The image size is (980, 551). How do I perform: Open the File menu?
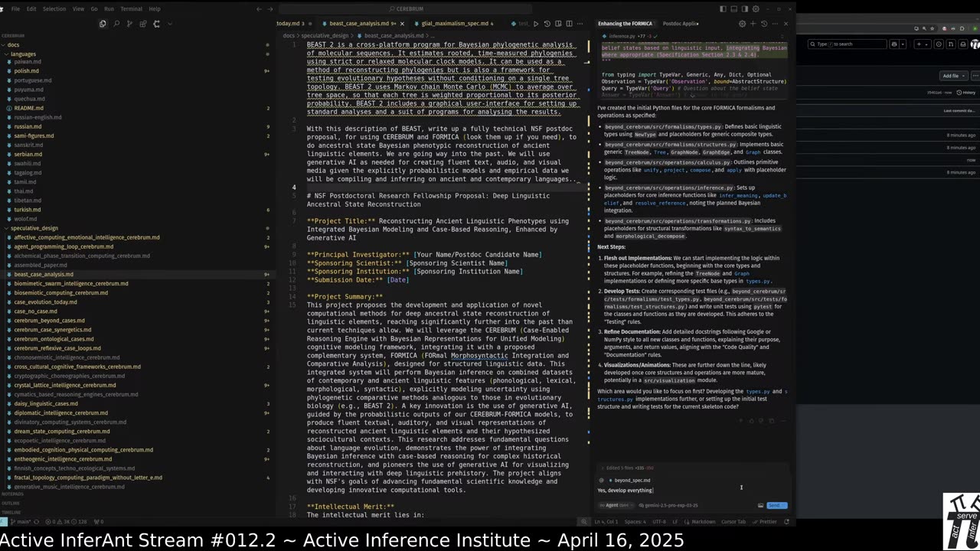point(15,9)
